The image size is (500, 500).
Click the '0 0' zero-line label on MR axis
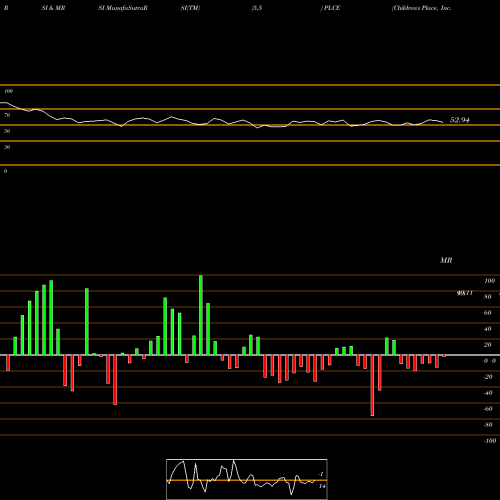tap(490, 361)
